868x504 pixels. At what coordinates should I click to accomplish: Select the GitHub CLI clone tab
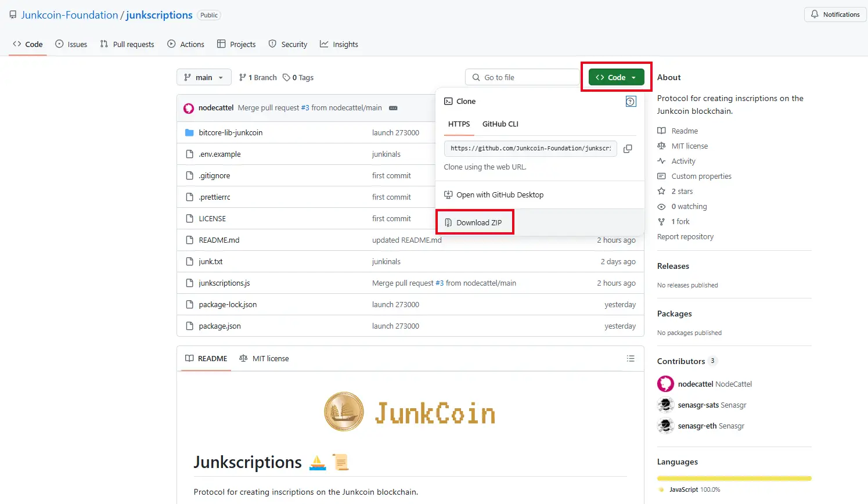(x=500, y=124)
